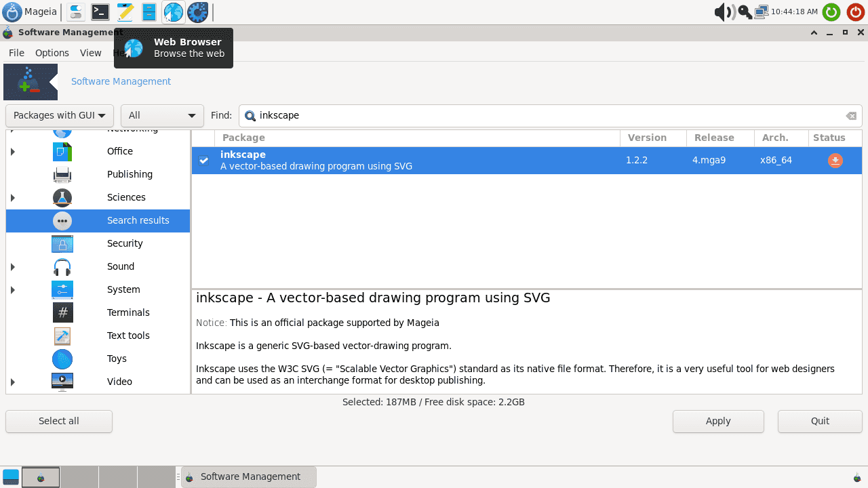Select the Publishing category label

(x=130, y=174)
